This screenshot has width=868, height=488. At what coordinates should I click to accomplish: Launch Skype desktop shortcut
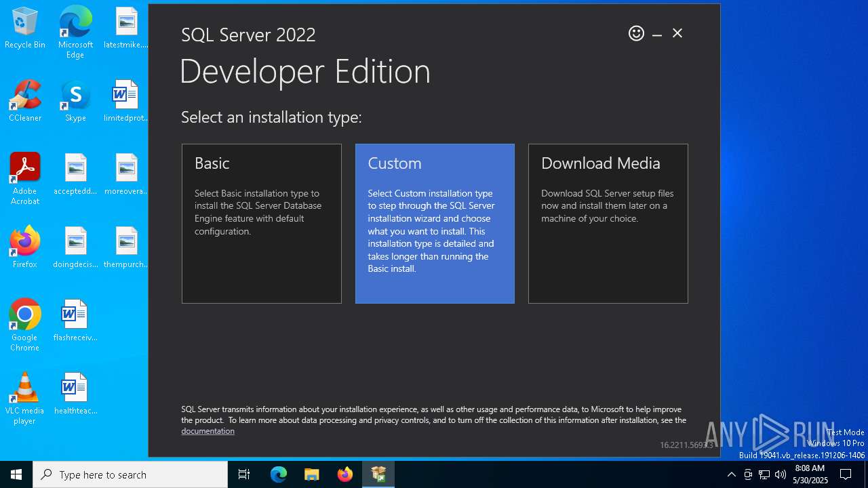pos(75,102)
